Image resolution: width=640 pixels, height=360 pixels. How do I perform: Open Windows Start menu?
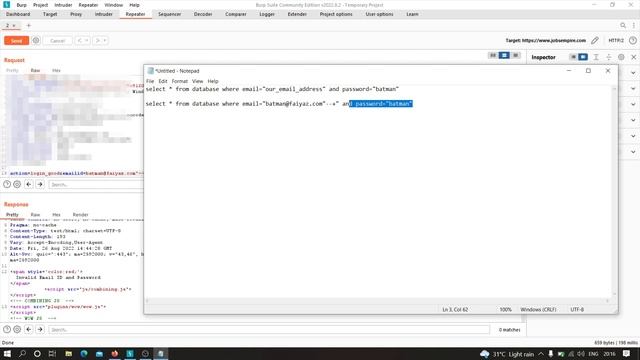tap(7, 354)
